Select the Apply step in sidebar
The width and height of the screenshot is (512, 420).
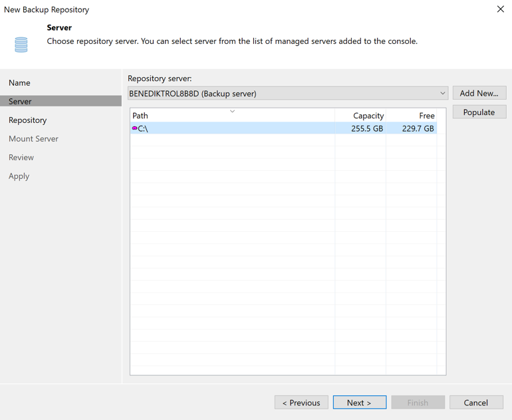click(19, 176)
